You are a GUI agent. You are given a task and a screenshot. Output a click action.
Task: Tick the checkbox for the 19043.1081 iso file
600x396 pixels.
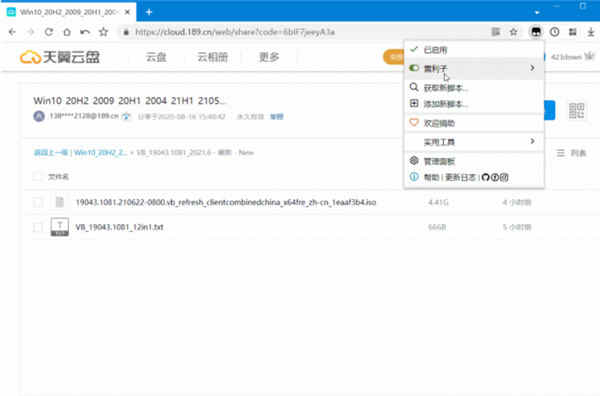click(x=38, y=202)
